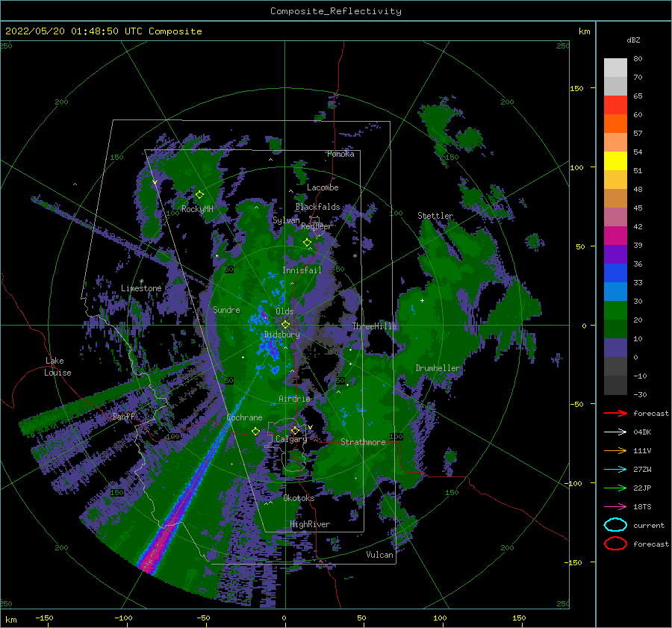Screen dimensions: 672x628
Task: Click the Drumheller city label
Action: click(x=438, y=368)
